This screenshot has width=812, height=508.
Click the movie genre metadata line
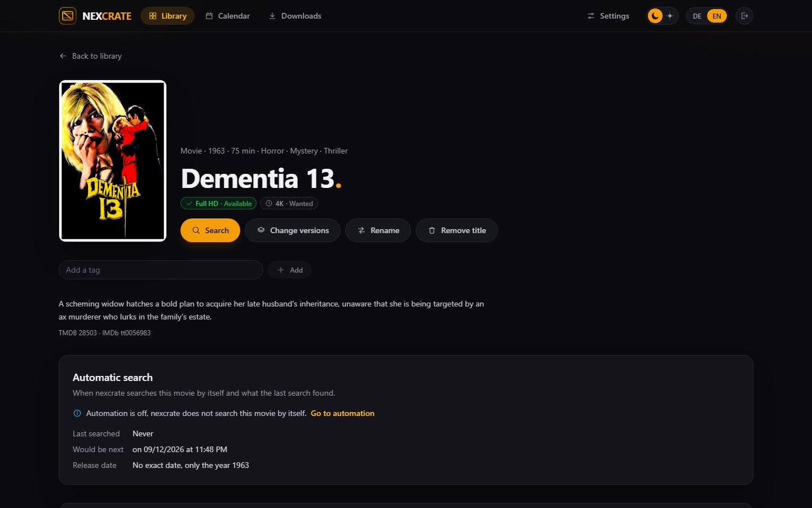[x=264, y=151]
